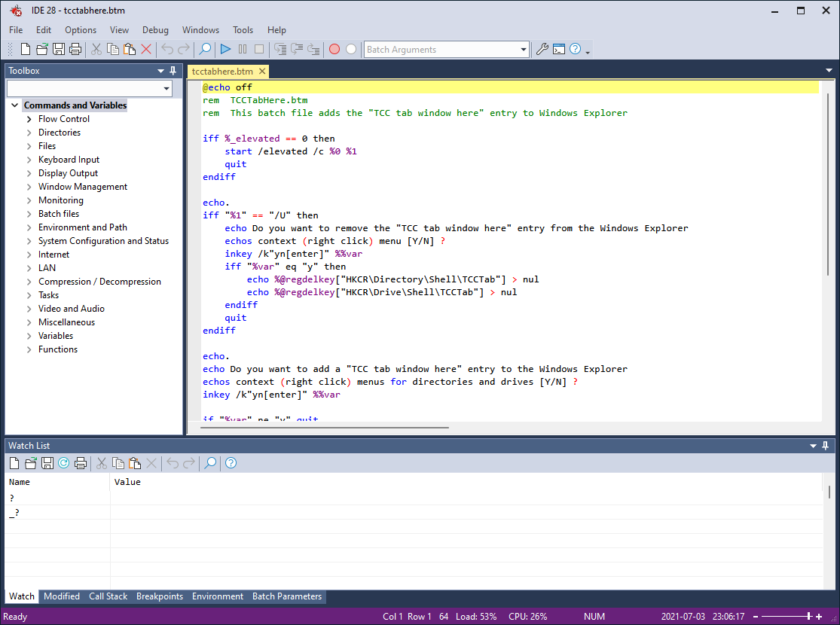Close the tcctabhere.btm tab
This screenshot has width=840, height=625.
coord(262,72)
